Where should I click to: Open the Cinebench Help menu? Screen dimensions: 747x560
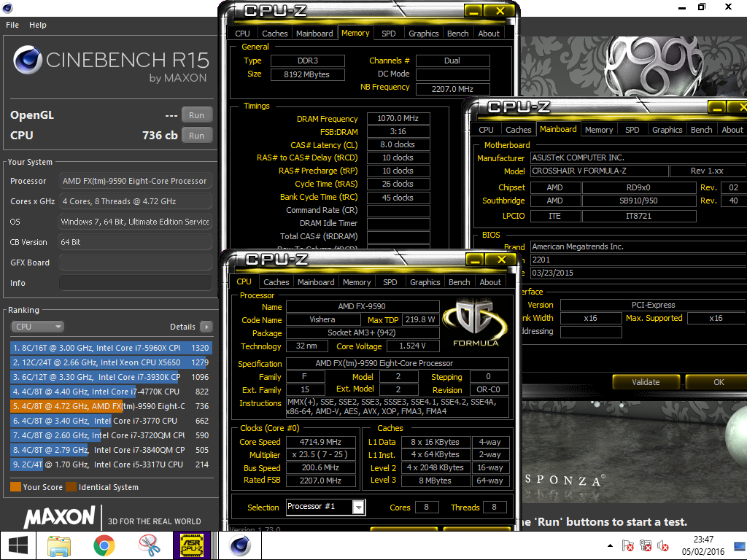[x=38, y=25]
